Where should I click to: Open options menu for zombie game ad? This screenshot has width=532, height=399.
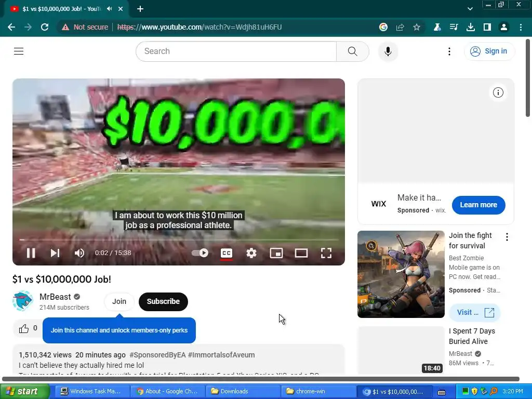point(507,237)
